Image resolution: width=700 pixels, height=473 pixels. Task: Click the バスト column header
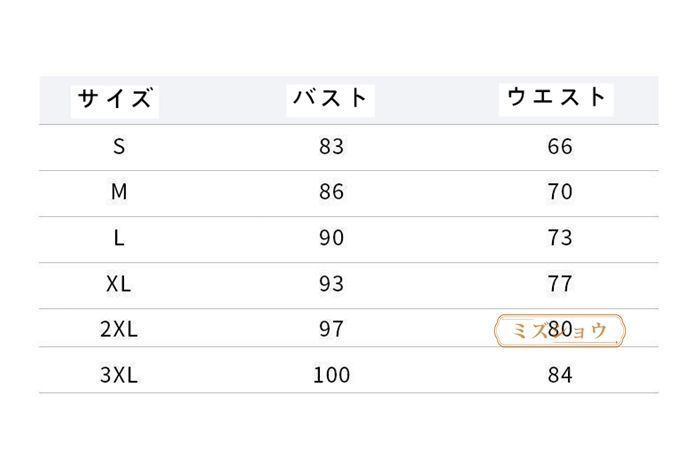[x=331, y=98]
